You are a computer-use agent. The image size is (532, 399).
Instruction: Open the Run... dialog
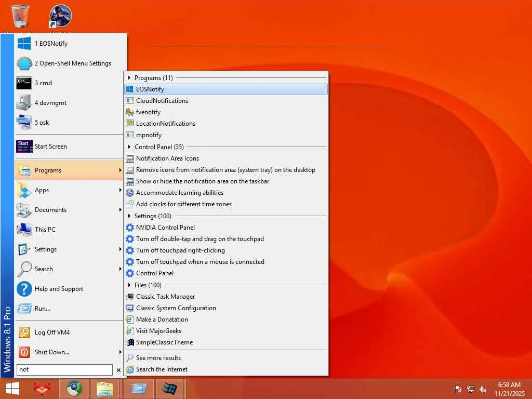(x=69, y=308)
